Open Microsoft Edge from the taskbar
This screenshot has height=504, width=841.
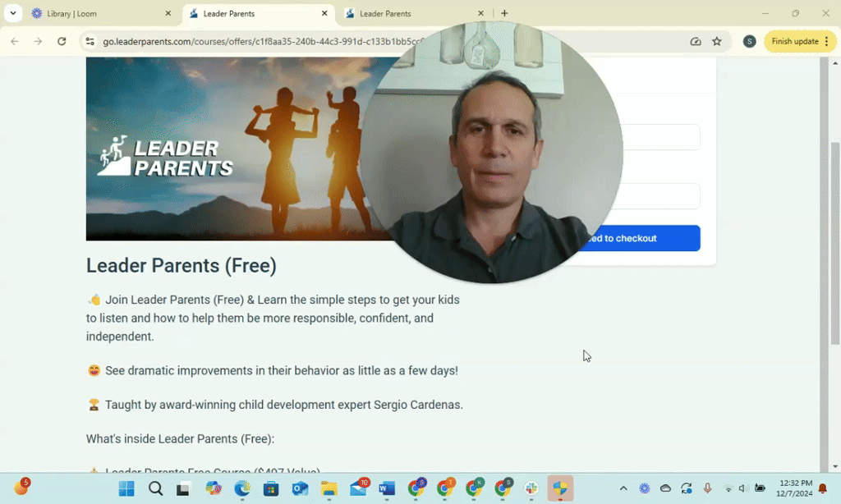242,488
